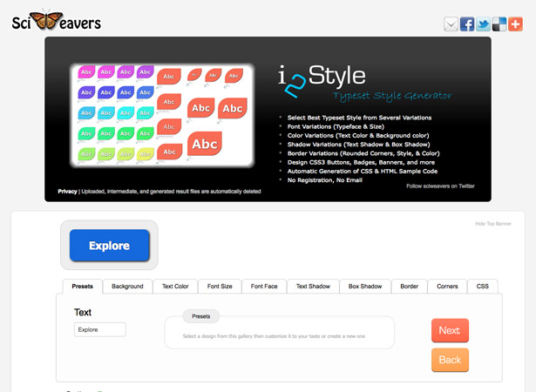The height and width of the screenshot is (392, 536).
Task: Open the Presets tab
Action: click(x=83, y=287)
